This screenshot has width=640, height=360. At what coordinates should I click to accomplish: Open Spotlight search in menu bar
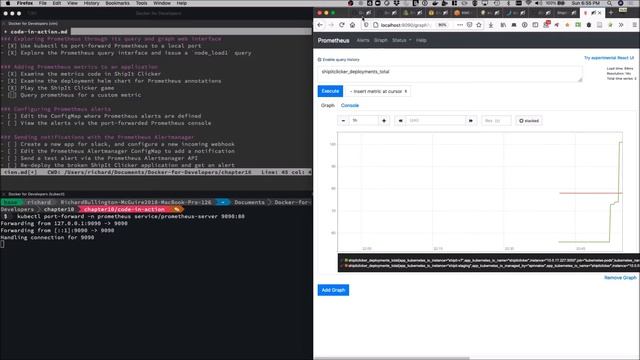[609, 3]
